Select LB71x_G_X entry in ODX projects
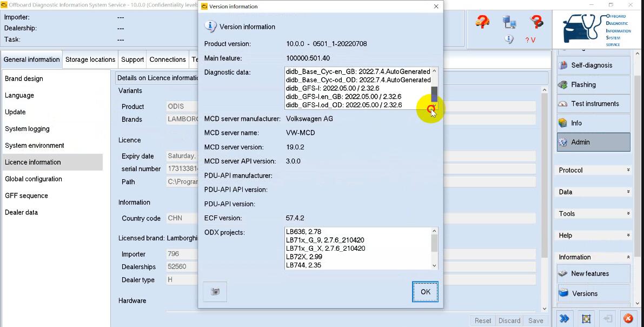Viewport: 644px width, 327px height. coord(326,248)
